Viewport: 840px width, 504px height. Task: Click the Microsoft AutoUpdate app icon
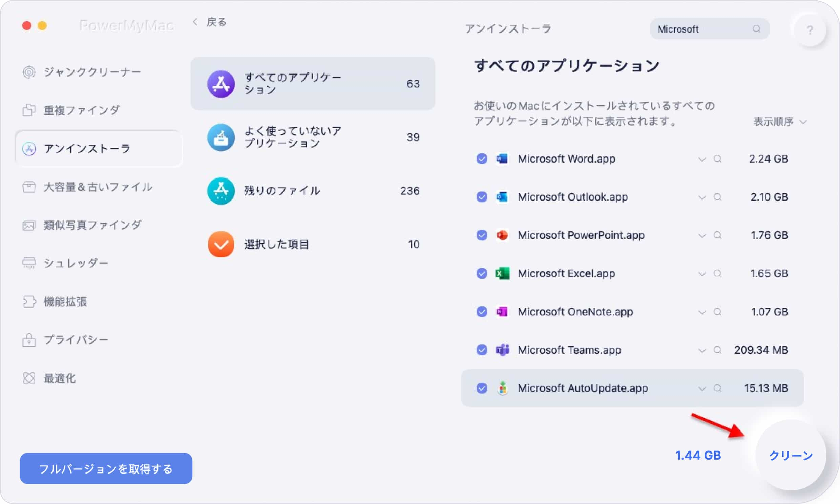502,388
